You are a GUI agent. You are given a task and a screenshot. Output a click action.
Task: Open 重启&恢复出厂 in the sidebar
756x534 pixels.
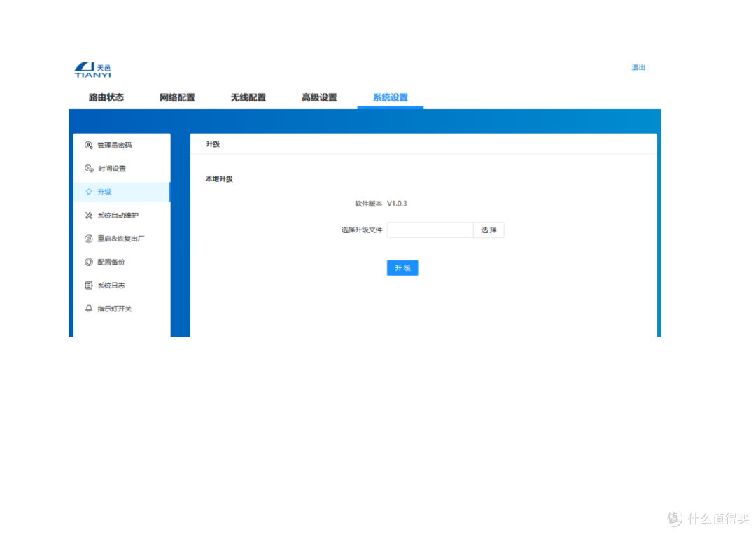[x=122, y=239]
